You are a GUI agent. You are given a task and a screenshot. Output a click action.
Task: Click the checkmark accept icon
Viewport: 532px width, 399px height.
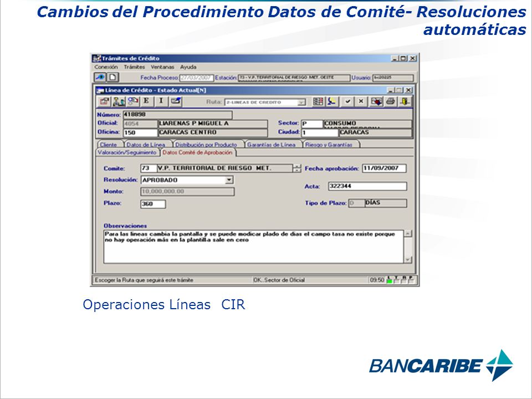(347, 101)
